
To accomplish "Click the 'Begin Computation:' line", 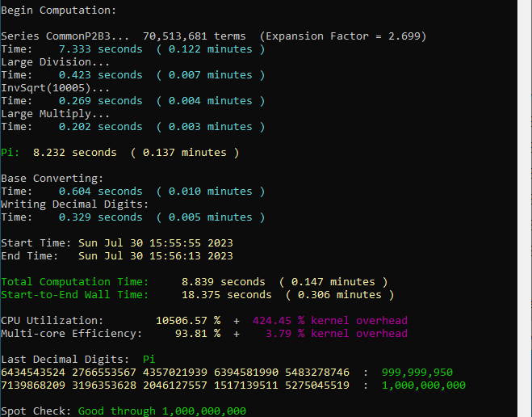I will point(58,11).
